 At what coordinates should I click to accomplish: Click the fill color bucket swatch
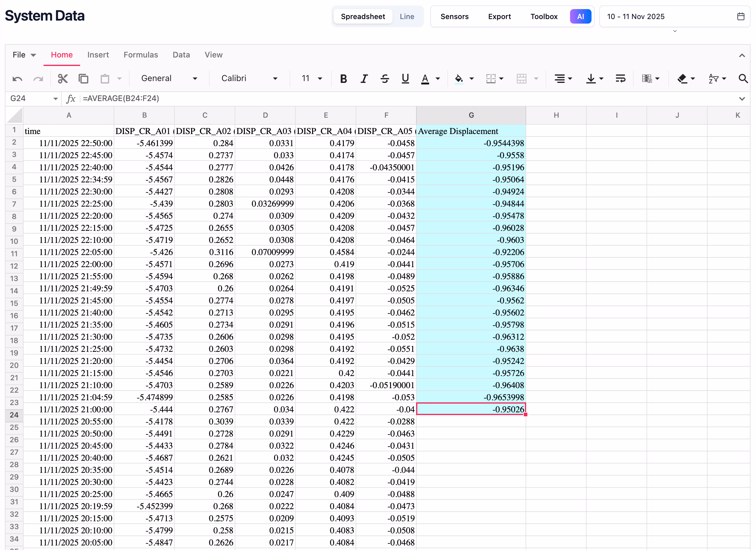459,79
